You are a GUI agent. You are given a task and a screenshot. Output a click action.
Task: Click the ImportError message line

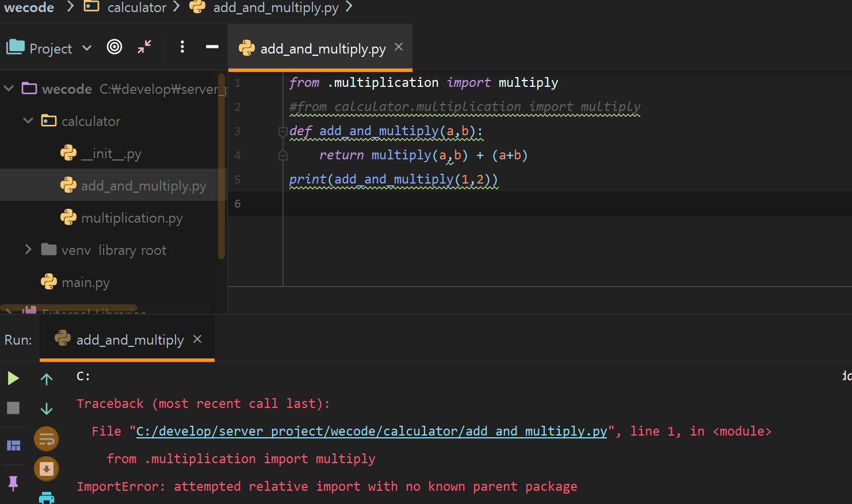tap(327, 486)
